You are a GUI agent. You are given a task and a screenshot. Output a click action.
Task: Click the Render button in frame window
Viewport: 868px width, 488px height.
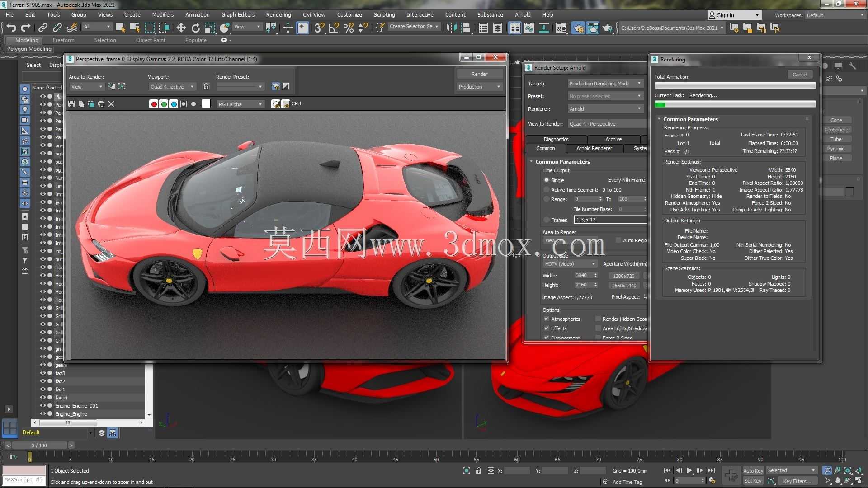coord(479,74)
